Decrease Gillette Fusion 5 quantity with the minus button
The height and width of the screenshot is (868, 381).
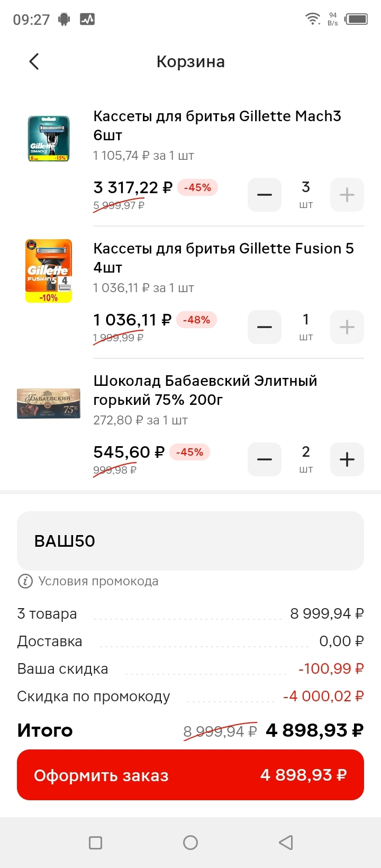point(265,327)
